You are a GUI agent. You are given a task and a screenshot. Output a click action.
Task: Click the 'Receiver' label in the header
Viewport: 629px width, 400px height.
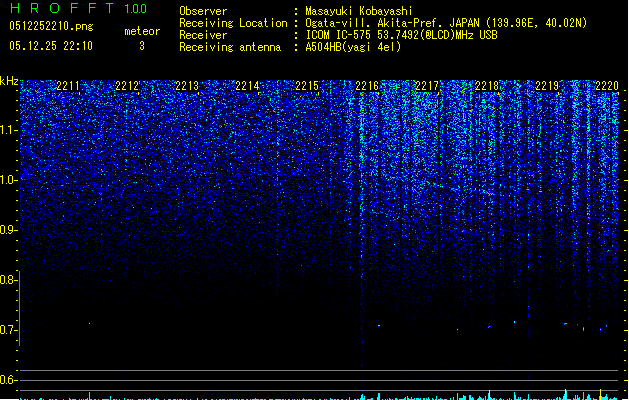pyautogui.click(x=203, y=35)
